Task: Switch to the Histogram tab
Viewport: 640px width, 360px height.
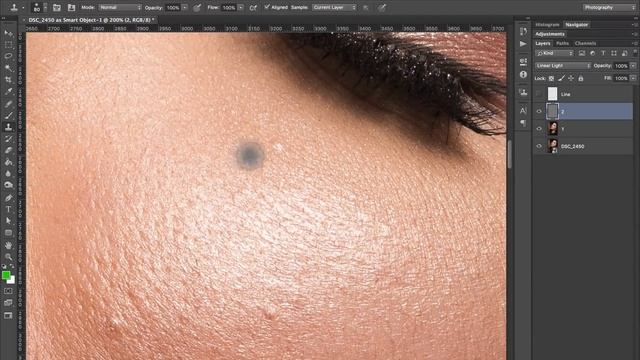Action: pos(547,24)
